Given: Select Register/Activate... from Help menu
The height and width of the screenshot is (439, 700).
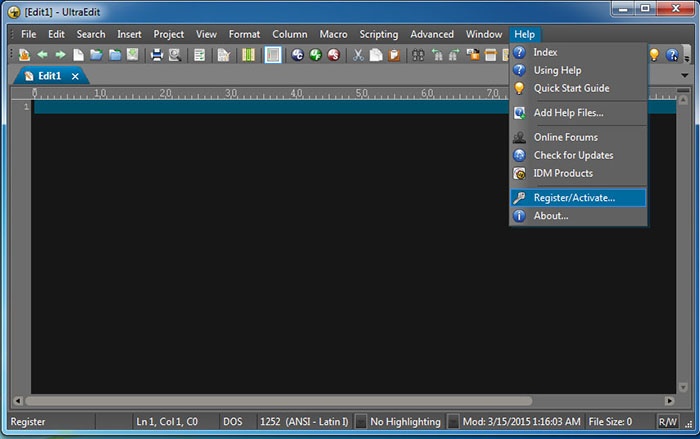Looking at the screenshot, I should click(x=574, y=198).
